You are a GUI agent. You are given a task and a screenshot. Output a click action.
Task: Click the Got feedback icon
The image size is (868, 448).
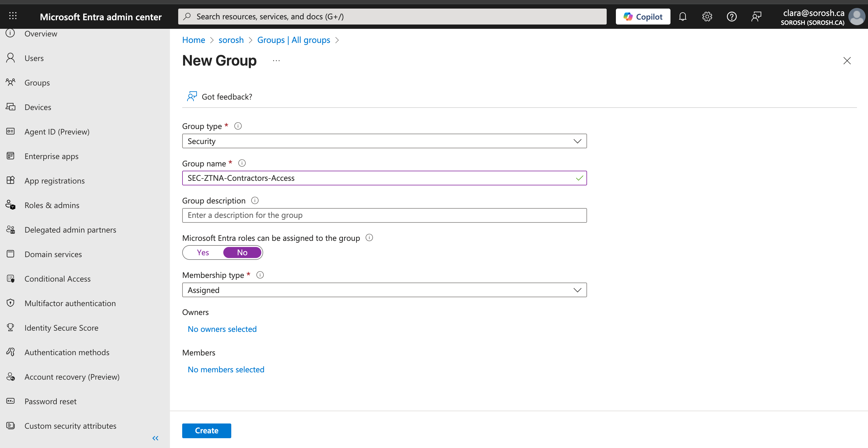(x=192, y=97)
